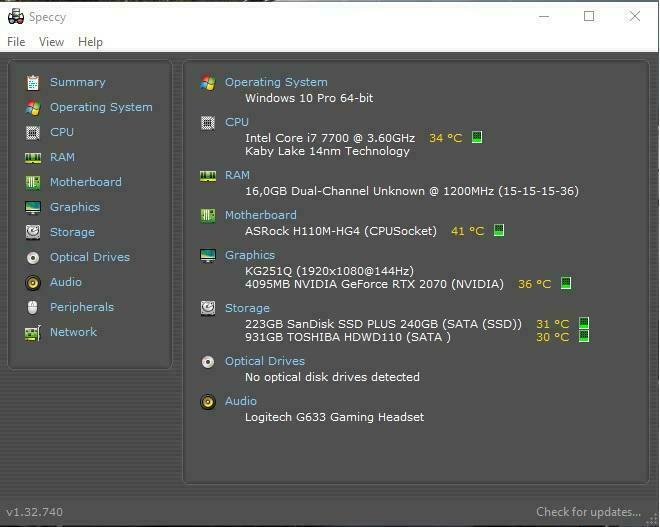Click Check for updates link
Screen dimensions: 660x527
point(588,512)
